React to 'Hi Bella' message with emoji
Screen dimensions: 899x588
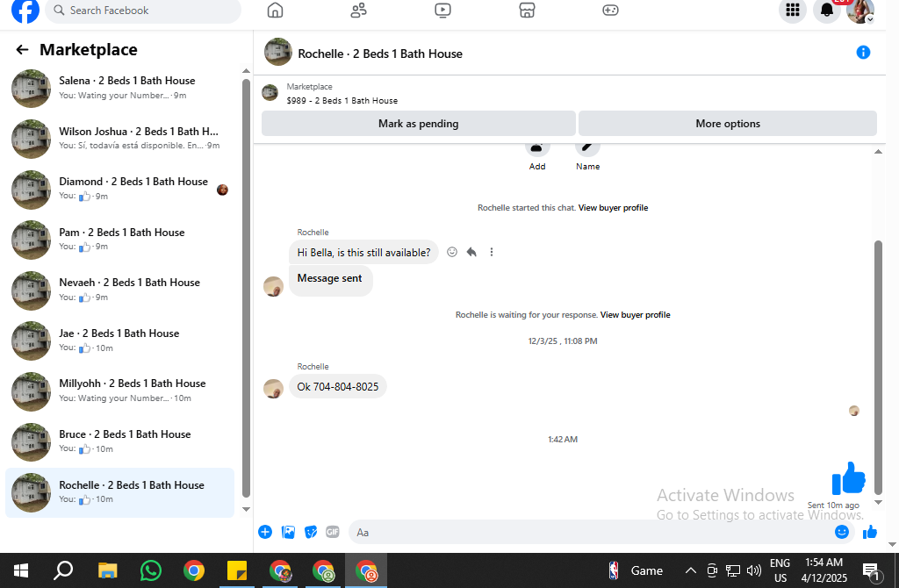452,252
